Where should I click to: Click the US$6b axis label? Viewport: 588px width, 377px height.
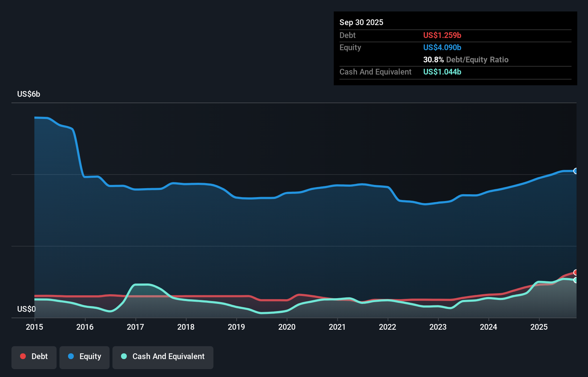tap(29, 94)
